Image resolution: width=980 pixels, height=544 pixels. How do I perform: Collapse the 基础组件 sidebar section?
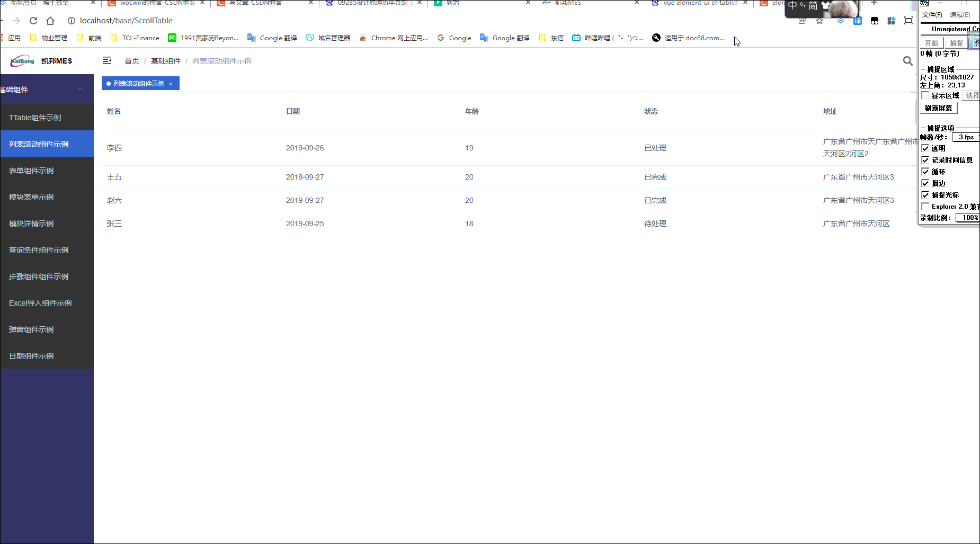coord(80,89)
